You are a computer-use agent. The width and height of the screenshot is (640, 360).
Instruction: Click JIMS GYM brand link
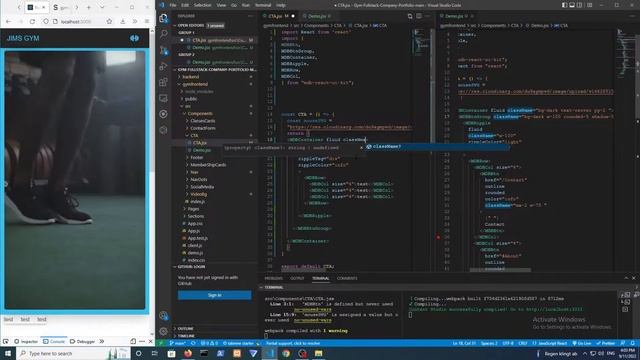(x=23, y=38)
